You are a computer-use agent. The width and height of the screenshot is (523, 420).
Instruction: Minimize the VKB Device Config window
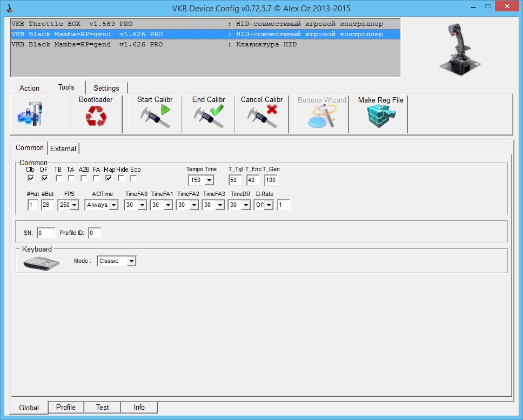[x=473, y=7]
